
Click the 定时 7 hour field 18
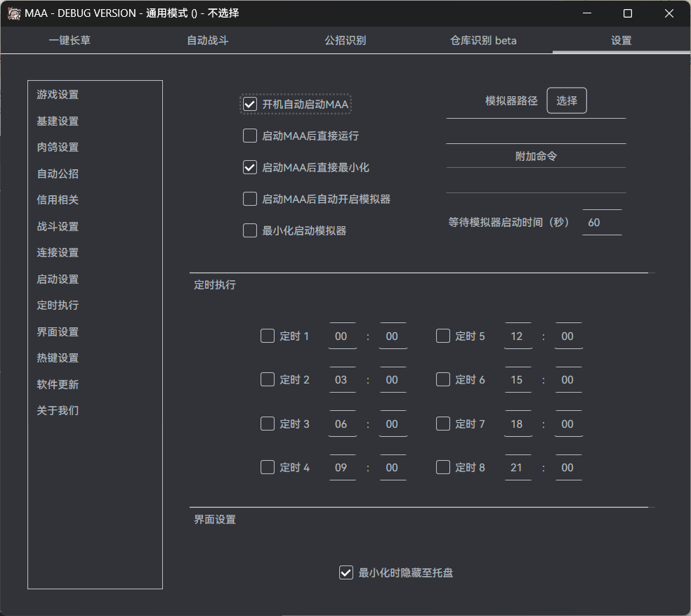pyautogui.click(x=518, y=424)
